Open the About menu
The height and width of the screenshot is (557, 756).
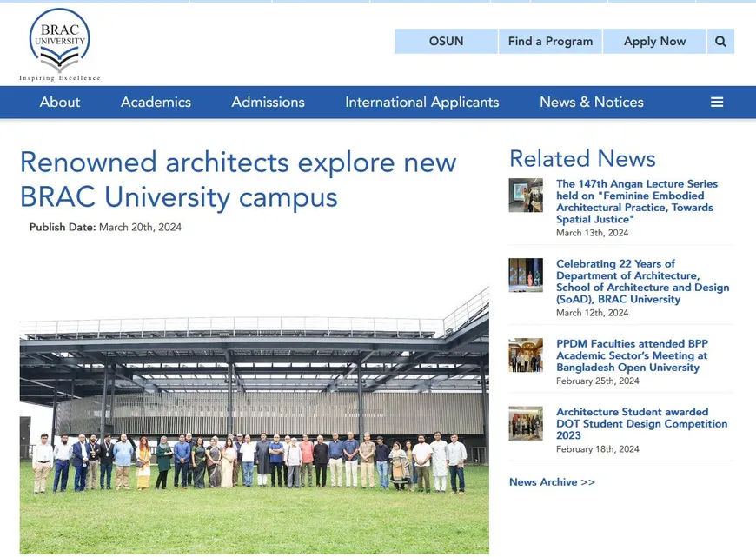(60, 103)
